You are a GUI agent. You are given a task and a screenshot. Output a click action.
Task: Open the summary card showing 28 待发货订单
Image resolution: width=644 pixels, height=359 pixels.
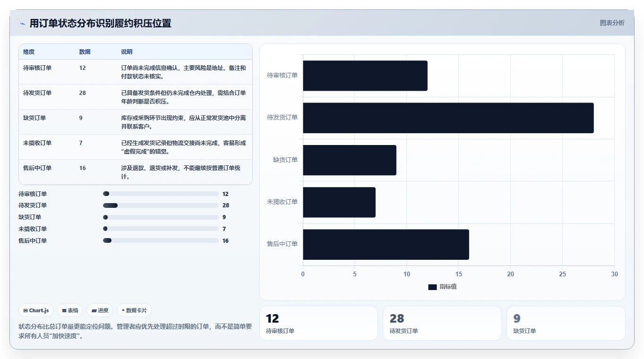click(442, 323)
